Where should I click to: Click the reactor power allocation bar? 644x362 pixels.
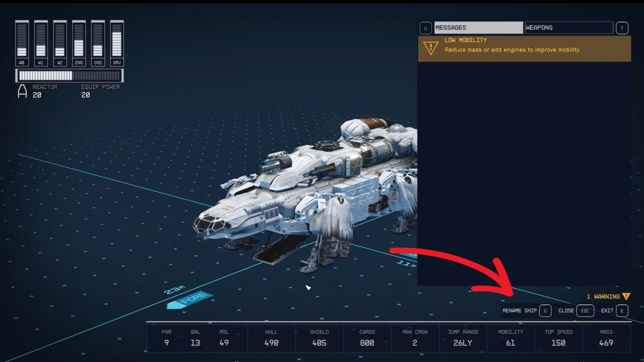(70, 76)
